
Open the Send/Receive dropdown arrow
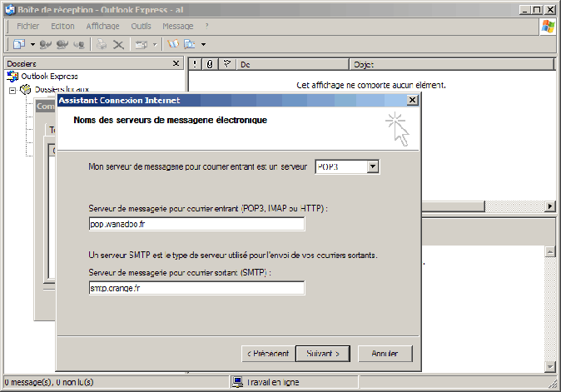tap(155, 45)
